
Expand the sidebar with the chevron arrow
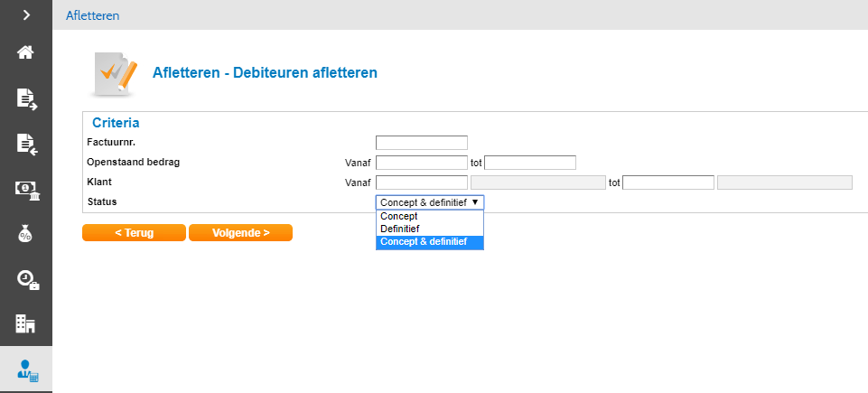[x=26, y=15]
